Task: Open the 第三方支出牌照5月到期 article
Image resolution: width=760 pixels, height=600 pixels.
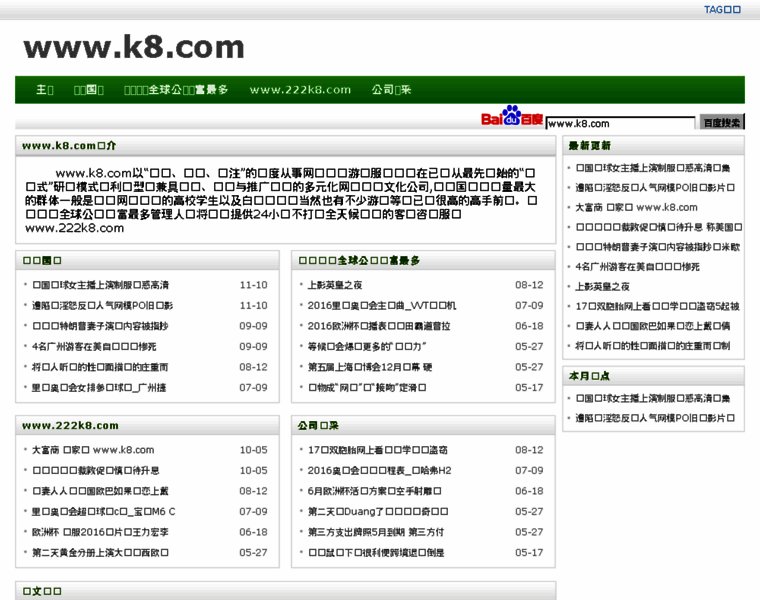Action: coord(375,532)
